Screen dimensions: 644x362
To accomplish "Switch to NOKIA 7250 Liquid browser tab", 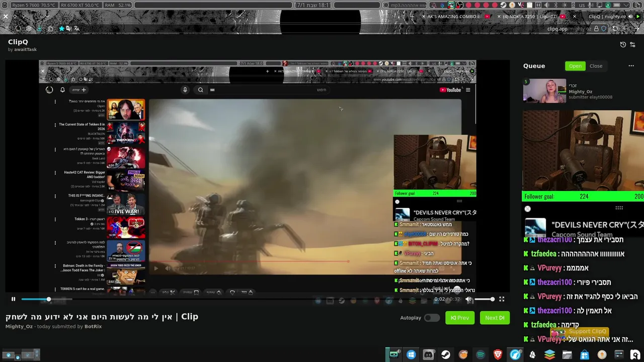I will 530,17.
